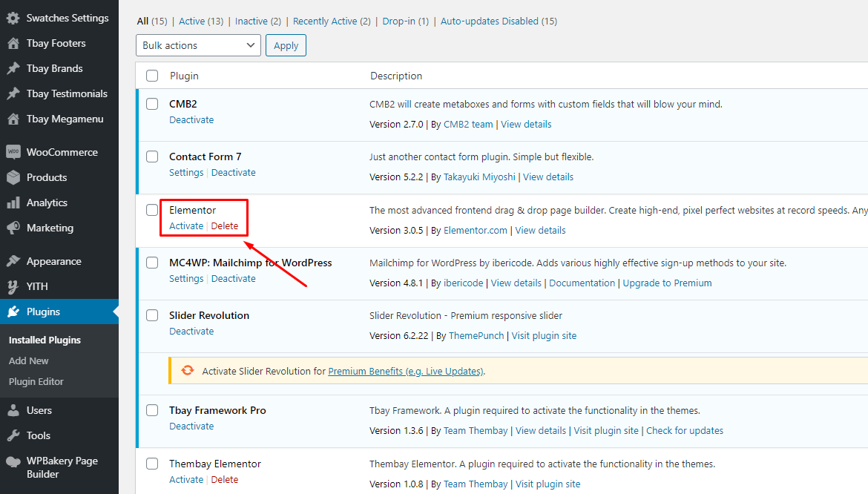Deactivate Tbay Framework Pro plugin
Image resolution: width=868 pixels, height=494 pixels.
point(191,426)
